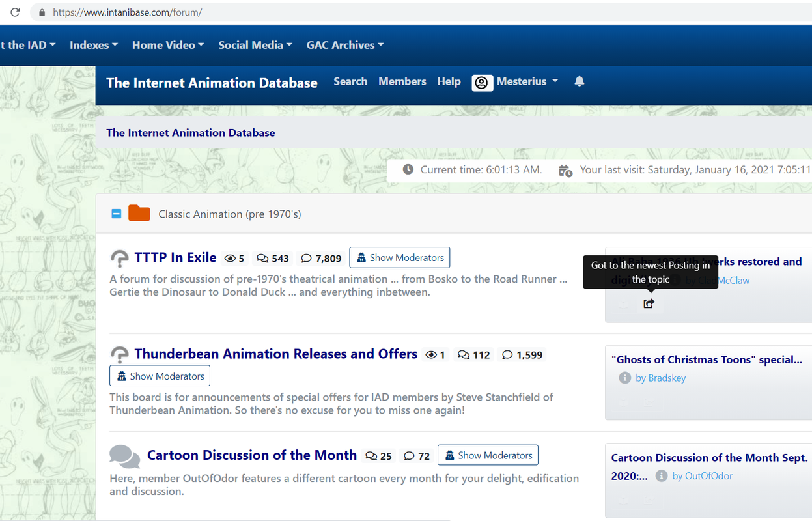This screenshot has width=812, height=521.
Task: Click the TTTP In Exile forum description text
Action: point(338,286)
